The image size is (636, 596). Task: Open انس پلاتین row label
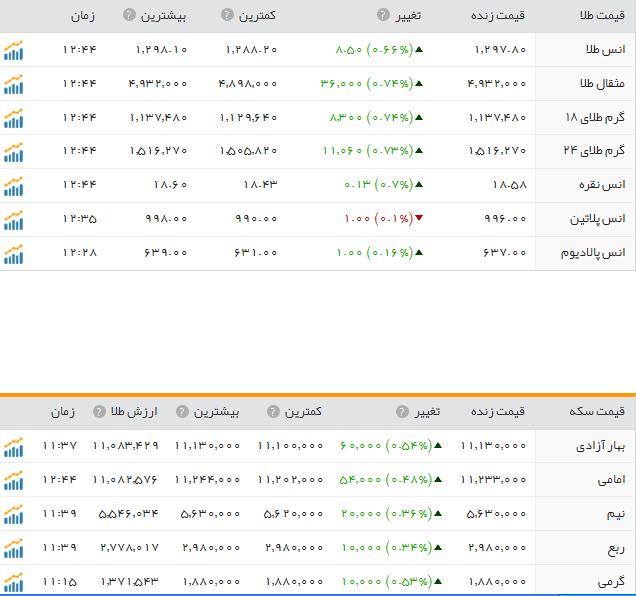[x=597, y=219]
